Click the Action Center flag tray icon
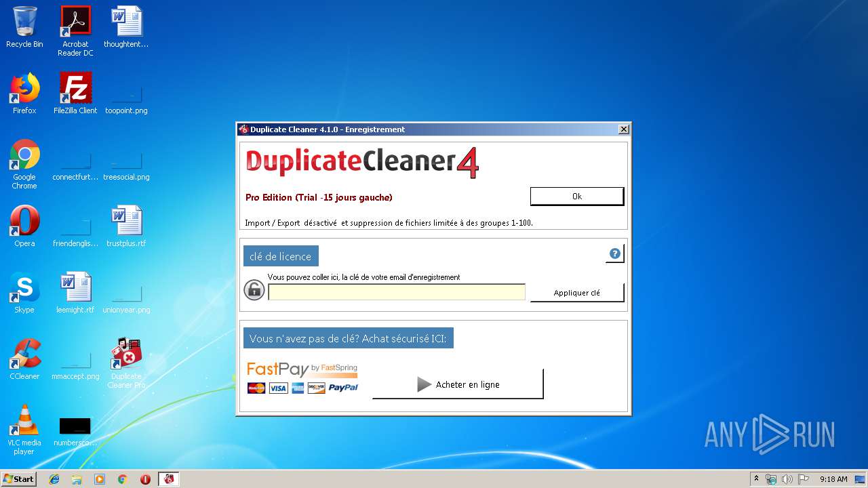The height and width of the screenshot is (488, 868). tap(803, 479)
